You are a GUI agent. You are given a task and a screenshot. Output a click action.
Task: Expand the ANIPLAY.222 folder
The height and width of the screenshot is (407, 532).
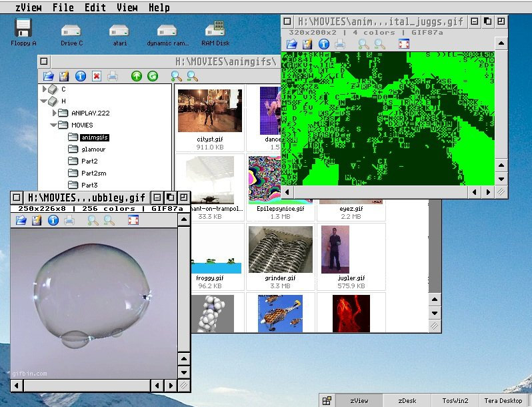click(x=55, y=113)
